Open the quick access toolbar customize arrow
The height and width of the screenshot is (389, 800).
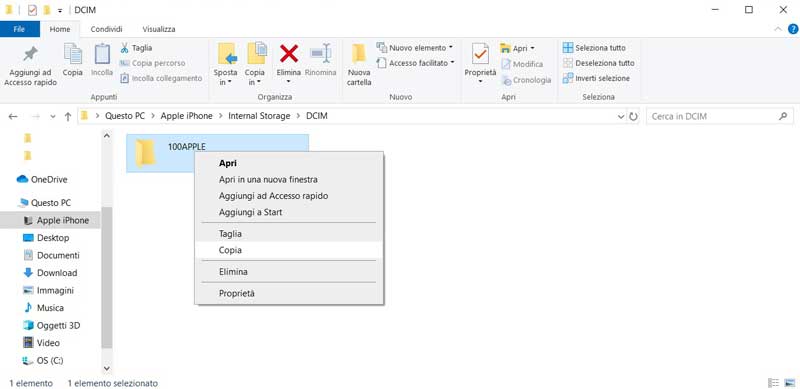[60, 10]
